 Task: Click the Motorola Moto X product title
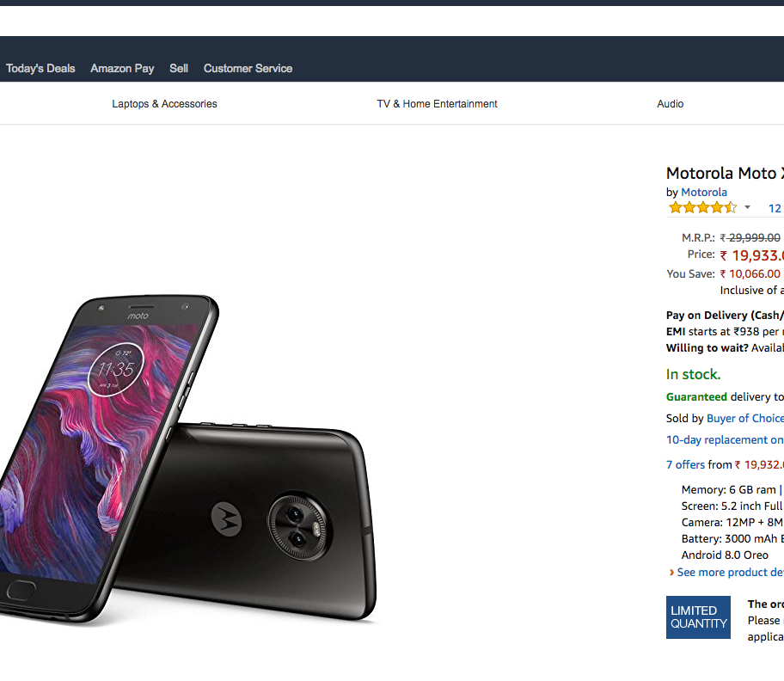(724, 174)
